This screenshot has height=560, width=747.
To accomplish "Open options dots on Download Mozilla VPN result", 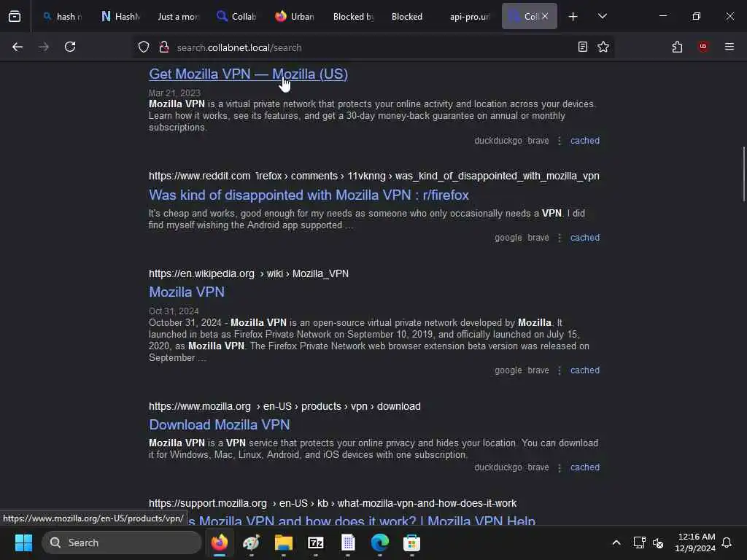I will pyautogui.click(x=560, y=467).
